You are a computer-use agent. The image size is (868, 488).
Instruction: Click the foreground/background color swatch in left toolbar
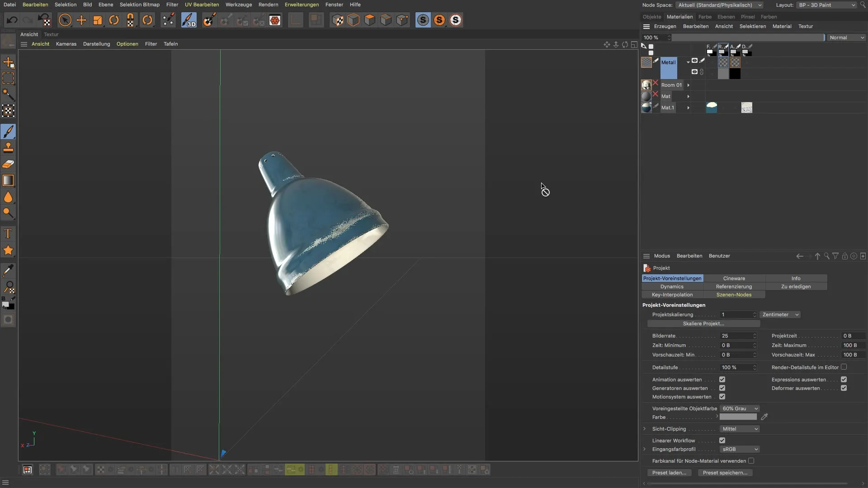(8, 305)
